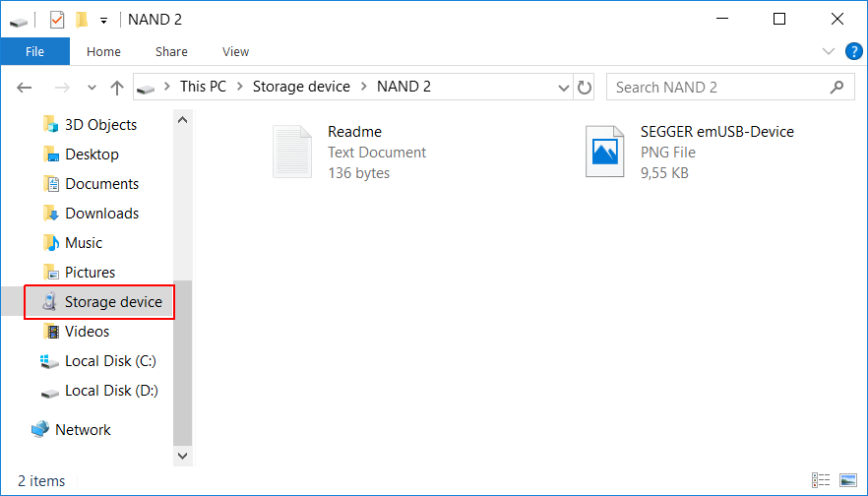Select the SEGGER emUSB-Device PNG file
The height and width of the screenshot is (496, 868).
coord(689,152)
